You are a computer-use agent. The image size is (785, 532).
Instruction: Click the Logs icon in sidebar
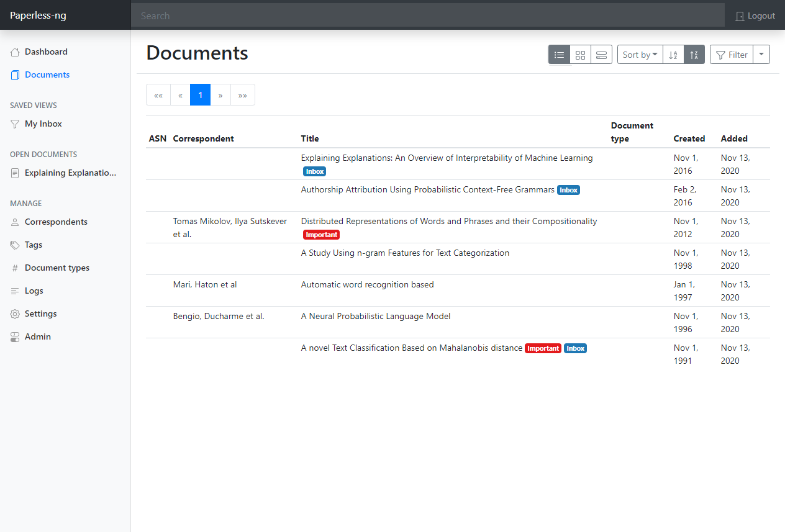point(15,291)
